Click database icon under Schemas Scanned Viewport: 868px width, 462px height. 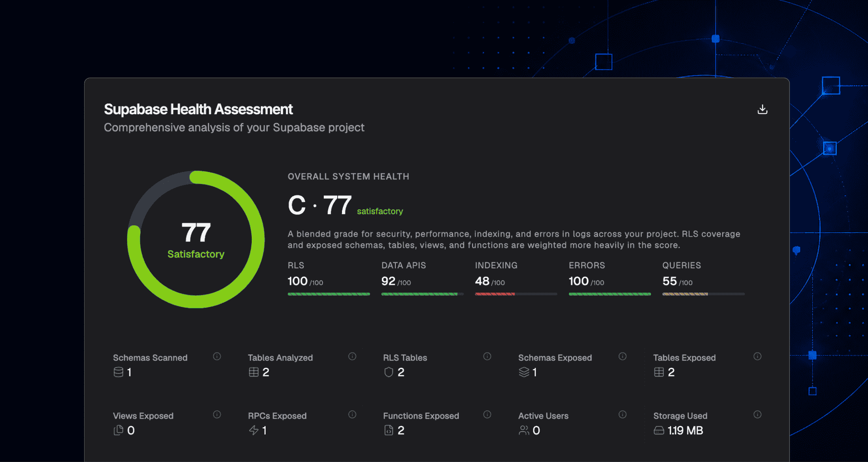[118, 372]
